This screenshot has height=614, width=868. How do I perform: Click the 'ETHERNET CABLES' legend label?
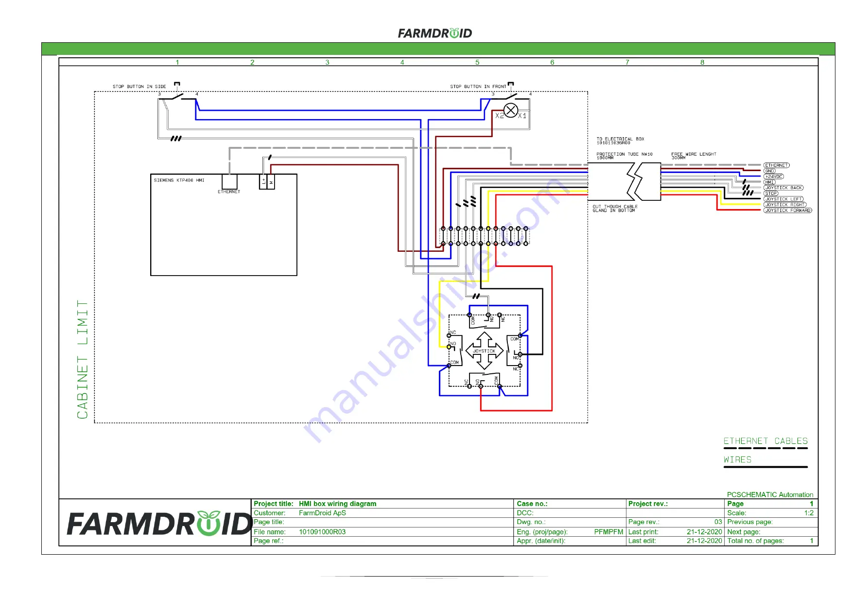[765, 441]
